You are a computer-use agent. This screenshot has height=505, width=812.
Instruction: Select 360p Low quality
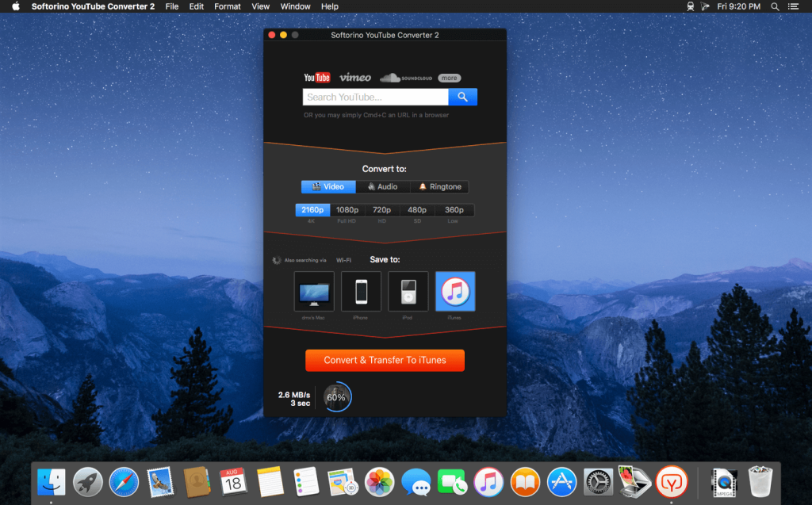tap(454, 209)
